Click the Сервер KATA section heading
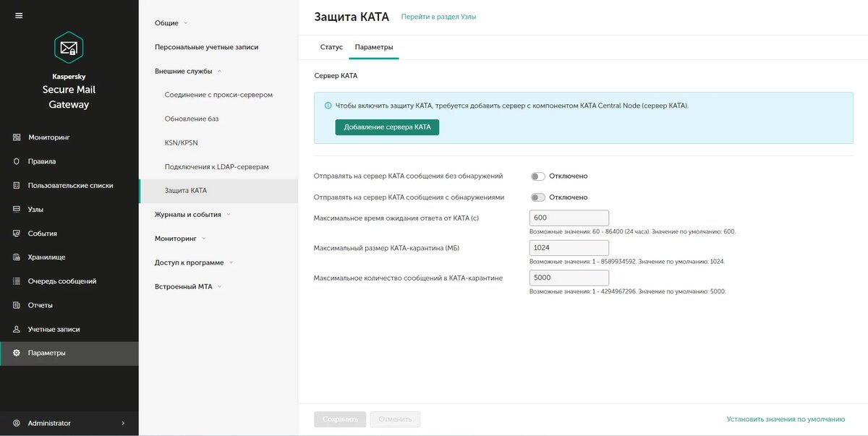The image size is (868, 436). coord(336,75)
